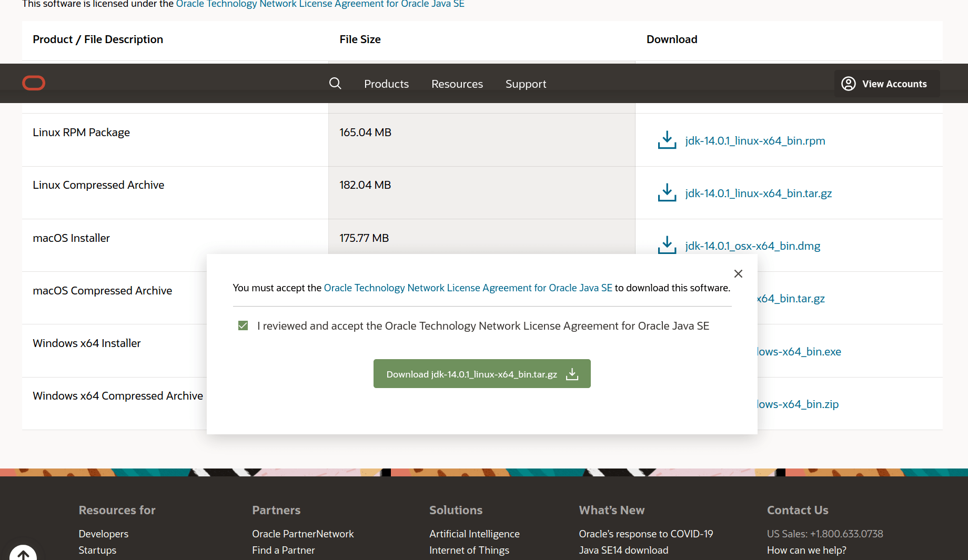Open the Internet of Things footer link
This screenshot has width=968, height=560.
pos(469,550)
